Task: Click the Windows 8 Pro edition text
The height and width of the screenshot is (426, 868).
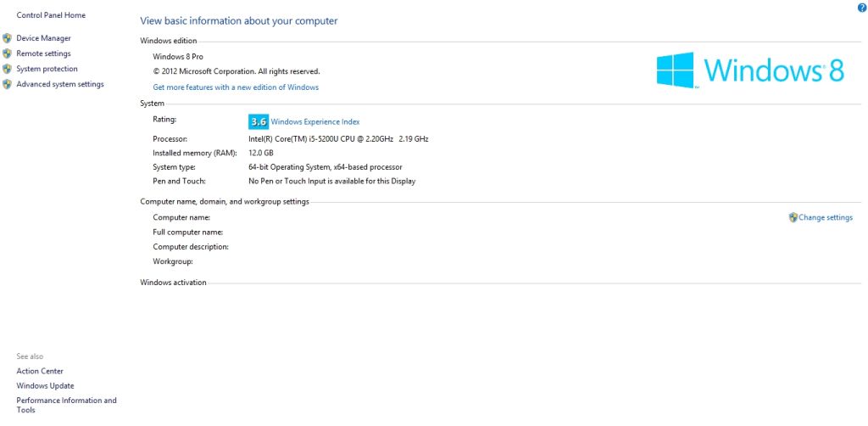Action: (x=178, y=57)
